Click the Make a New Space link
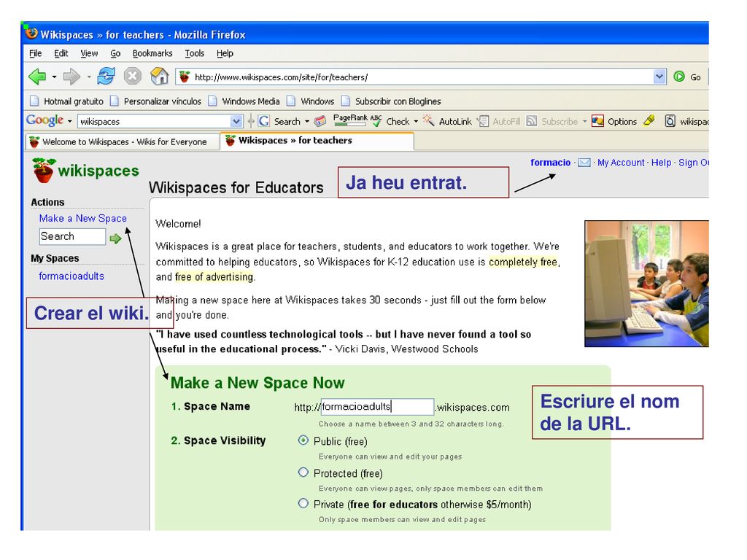The image size is (747, 560). (83, 218)
